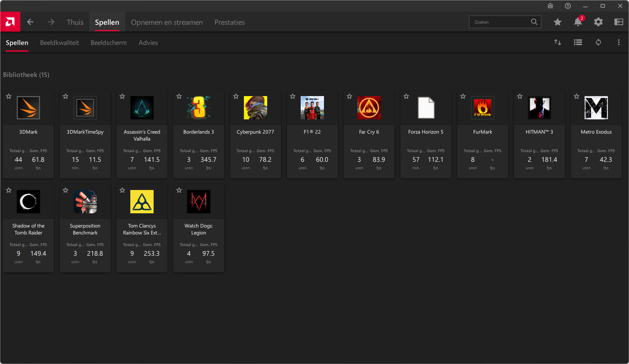Viewport: 629px width, 364px height.
Task: Switch to Beeldkwaliteit sub-tab
Action: click(59, 43)
